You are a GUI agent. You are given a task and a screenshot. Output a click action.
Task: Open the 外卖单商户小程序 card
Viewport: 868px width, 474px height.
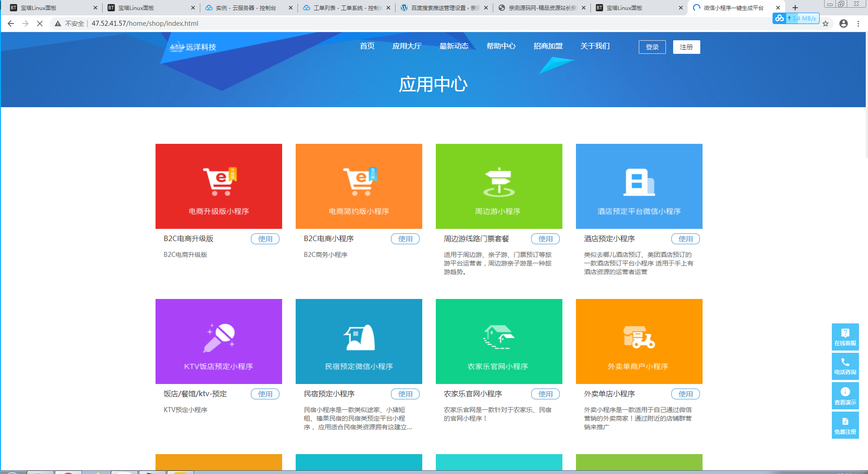(x=639, y=341)
